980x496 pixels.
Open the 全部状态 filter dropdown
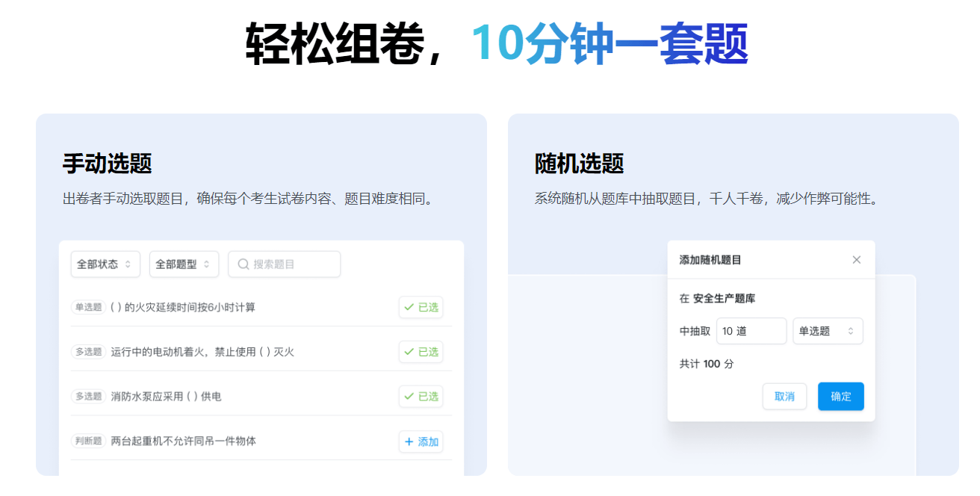(105, 264)
